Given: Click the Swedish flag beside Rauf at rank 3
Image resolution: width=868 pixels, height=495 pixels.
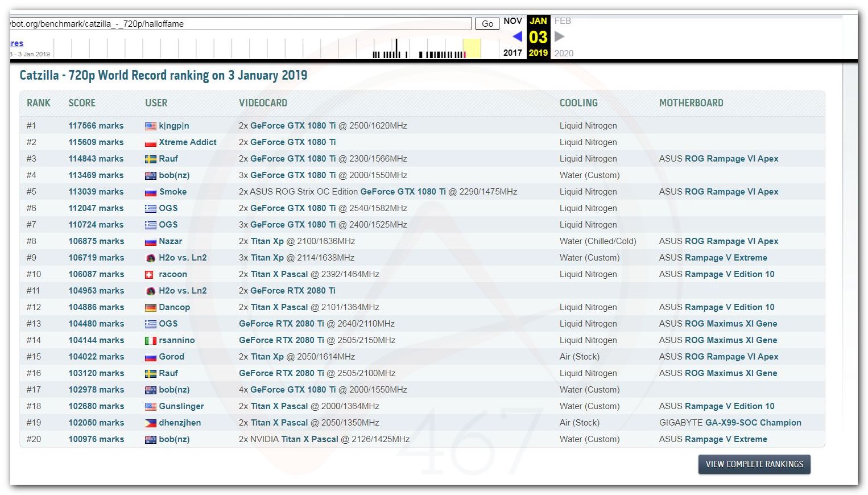Looking at the screenshot, I should [150, 159].
